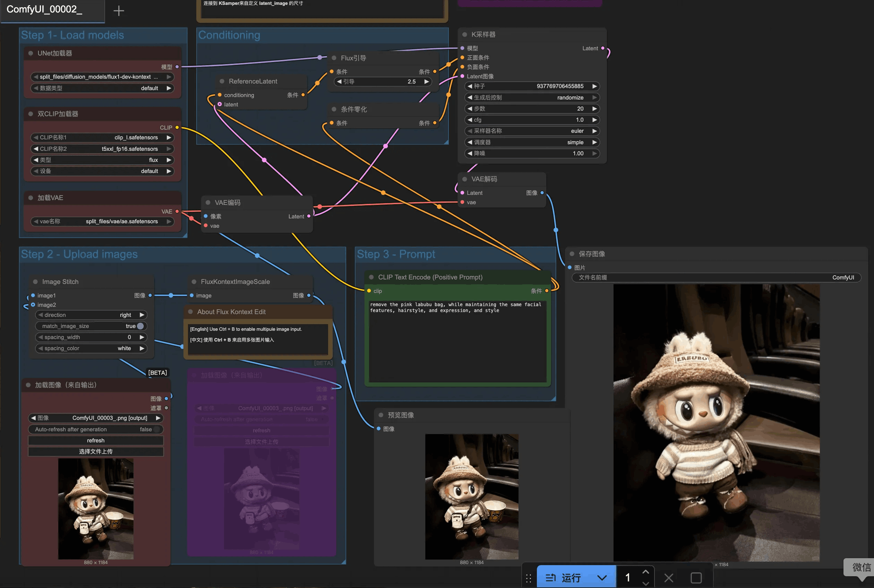This screenshot has height=588, width=874.
Task: Change spacing_color from white in Image Stitch
Action: [x=124, y=348]
